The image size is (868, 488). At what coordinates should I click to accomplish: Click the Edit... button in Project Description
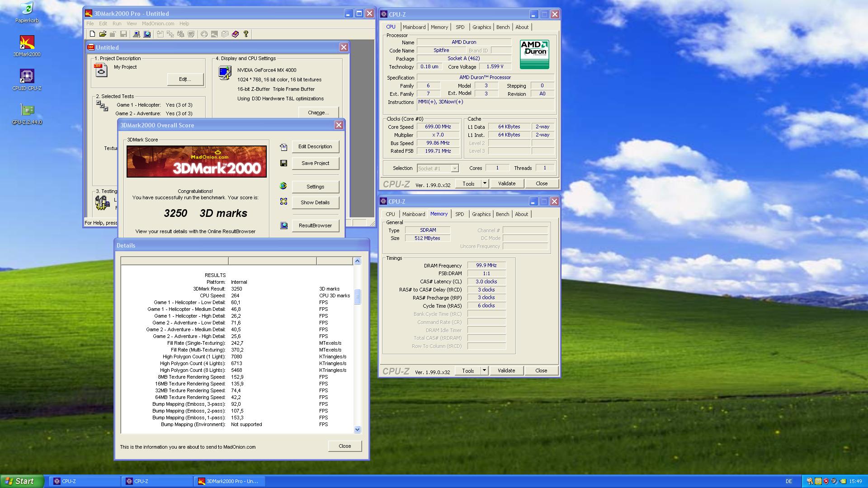point(185,79)
